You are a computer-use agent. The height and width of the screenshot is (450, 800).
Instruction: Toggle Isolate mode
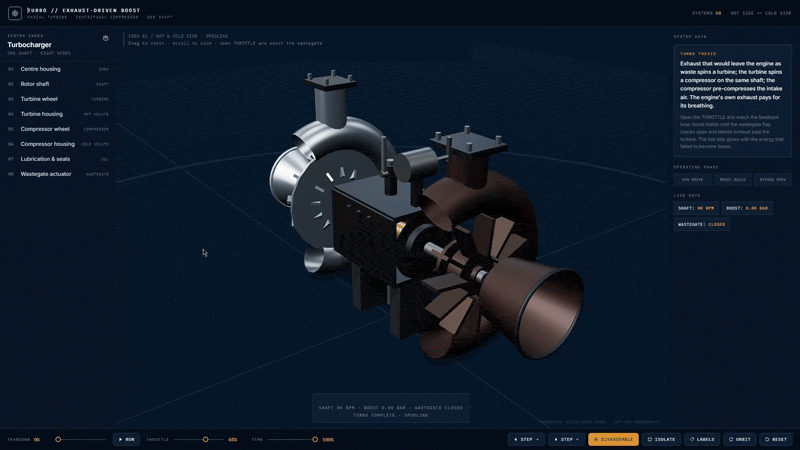pyautogui.click(x=661, y=439)
